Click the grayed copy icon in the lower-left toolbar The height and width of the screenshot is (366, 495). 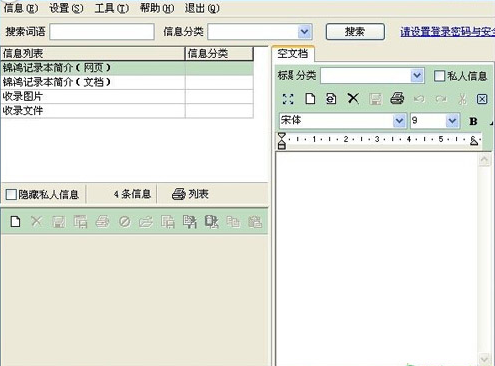[x=233, y=222]
